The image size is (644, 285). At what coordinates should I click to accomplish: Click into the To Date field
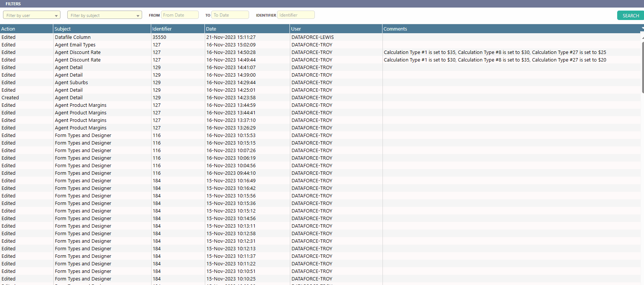(230, 15)
